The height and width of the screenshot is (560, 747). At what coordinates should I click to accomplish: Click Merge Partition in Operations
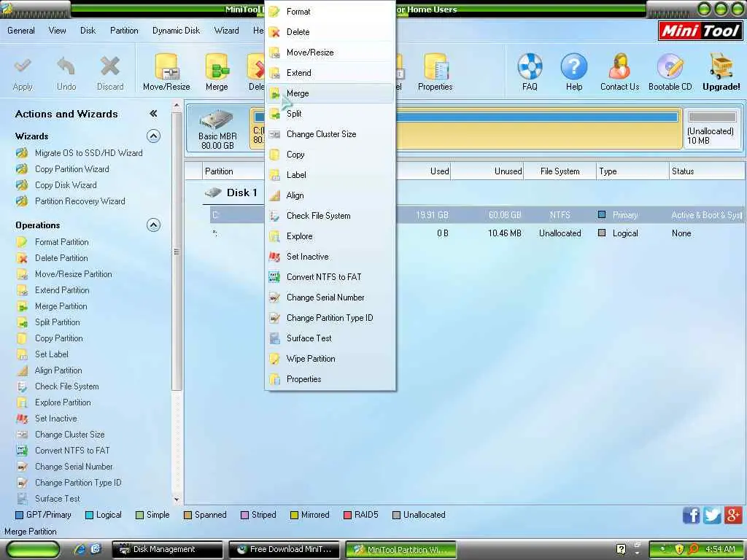[x=61, y=306]
